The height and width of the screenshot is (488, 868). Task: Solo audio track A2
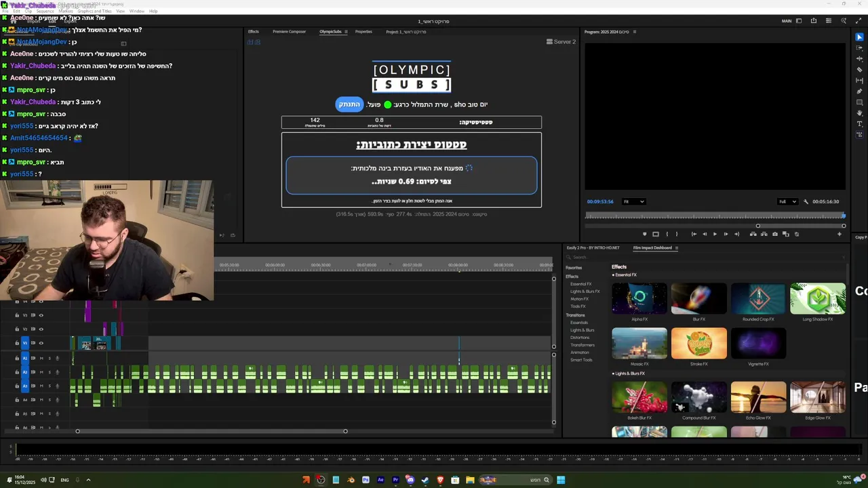(50, 372)
